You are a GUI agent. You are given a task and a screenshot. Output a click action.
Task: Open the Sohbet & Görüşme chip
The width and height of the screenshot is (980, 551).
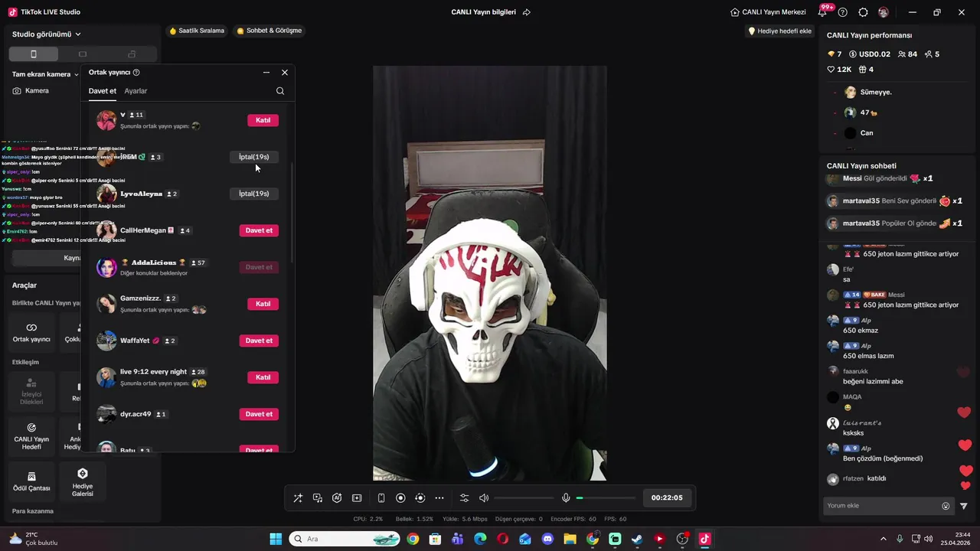(269, 31)
